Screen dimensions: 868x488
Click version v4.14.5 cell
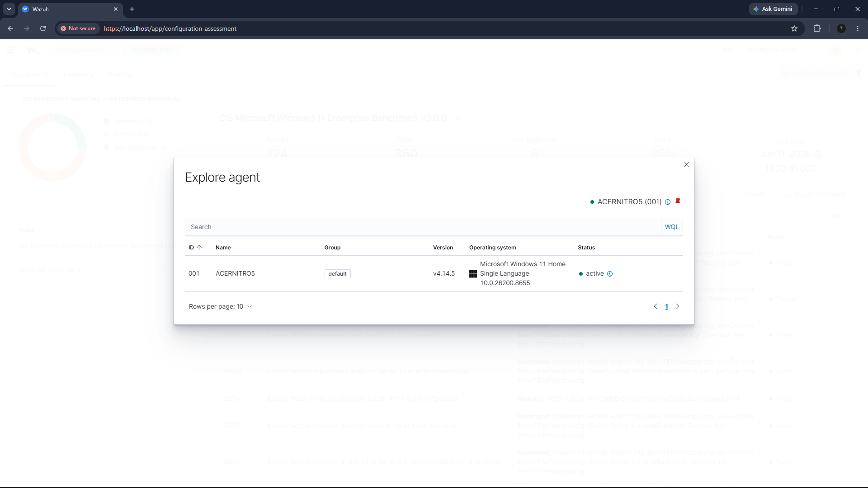click(x=444, y=274)
